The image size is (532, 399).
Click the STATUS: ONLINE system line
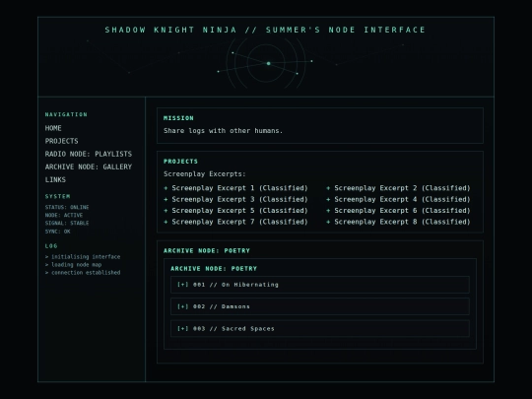tap(67, 207)
